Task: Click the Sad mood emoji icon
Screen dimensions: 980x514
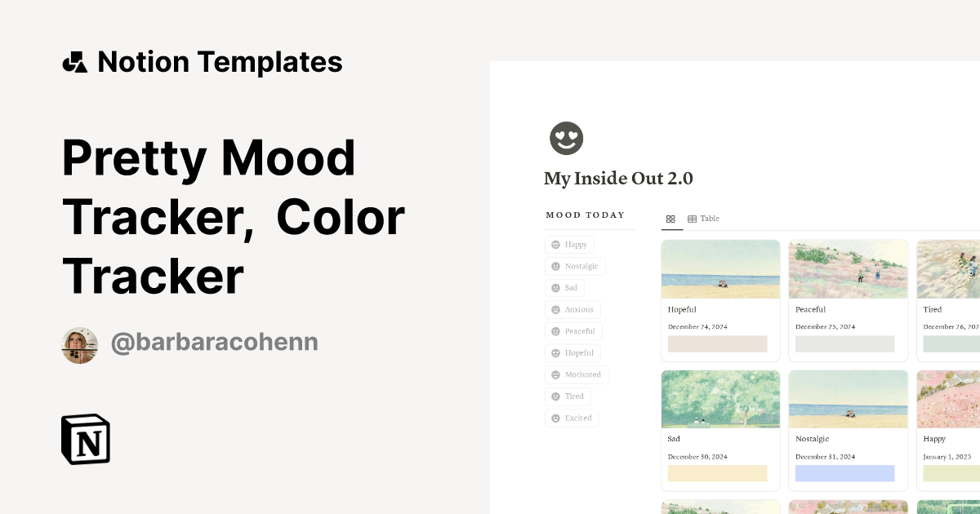Action: 555,287
